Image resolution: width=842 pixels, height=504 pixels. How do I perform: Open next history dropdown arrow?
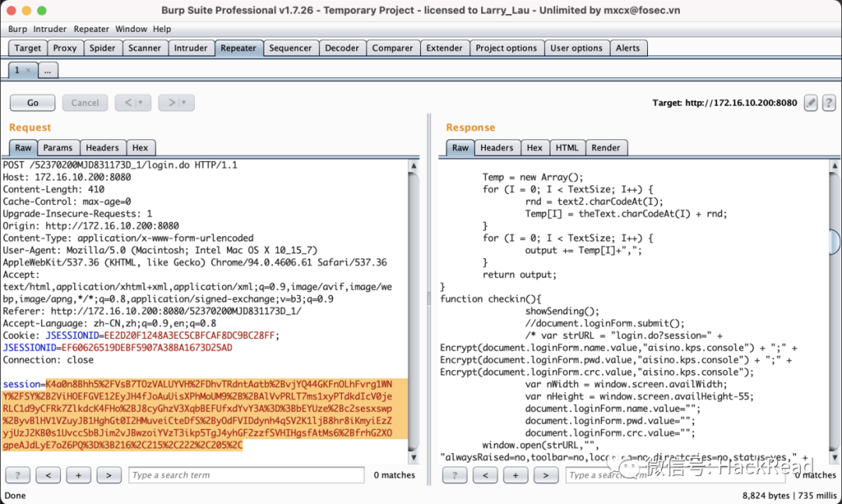[184, 103]
